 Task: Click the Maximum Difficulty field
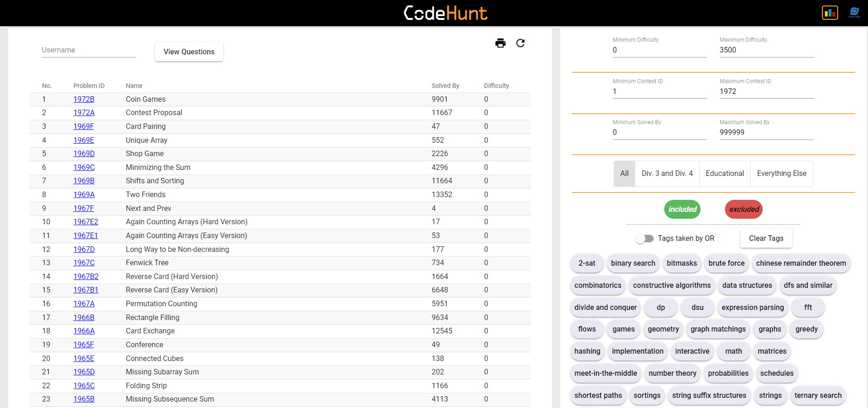pyautogui.click(x=767, y=50)
